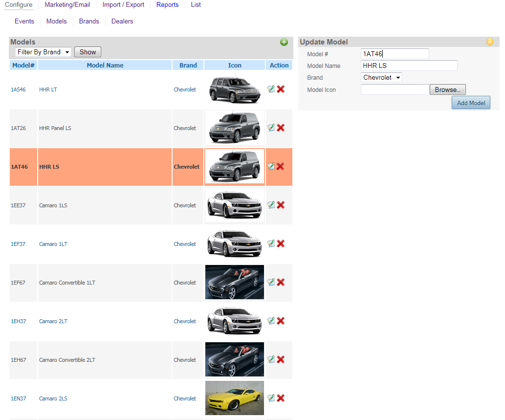
Task: Click edit icon for HHR LT row
Action: [x=271, y=89]
